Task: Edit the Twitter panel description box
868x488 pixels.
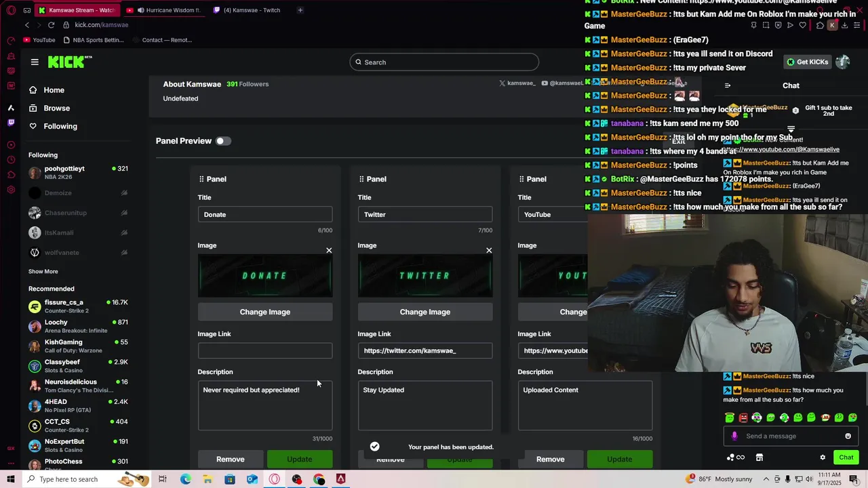Action: pos(425,405)
